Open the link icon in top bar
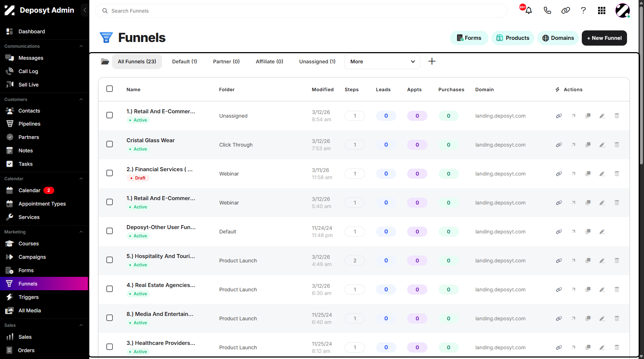This screenshot has width=644, height=359. (566, 10)
